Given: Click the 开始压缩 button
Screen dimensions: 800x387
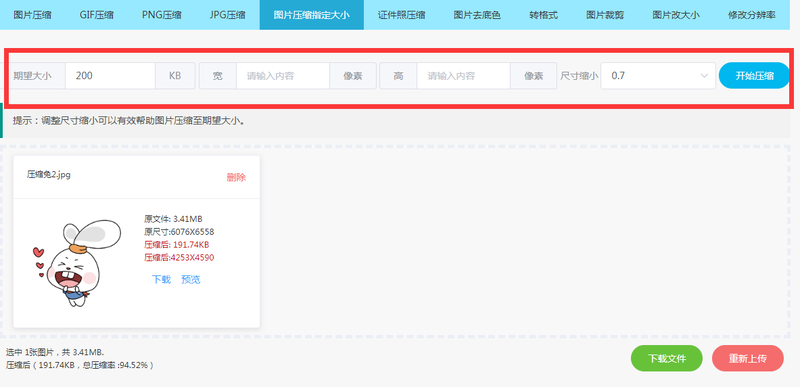Looking at the screenshot, I should pyautogui.click(x=754, y=76).
